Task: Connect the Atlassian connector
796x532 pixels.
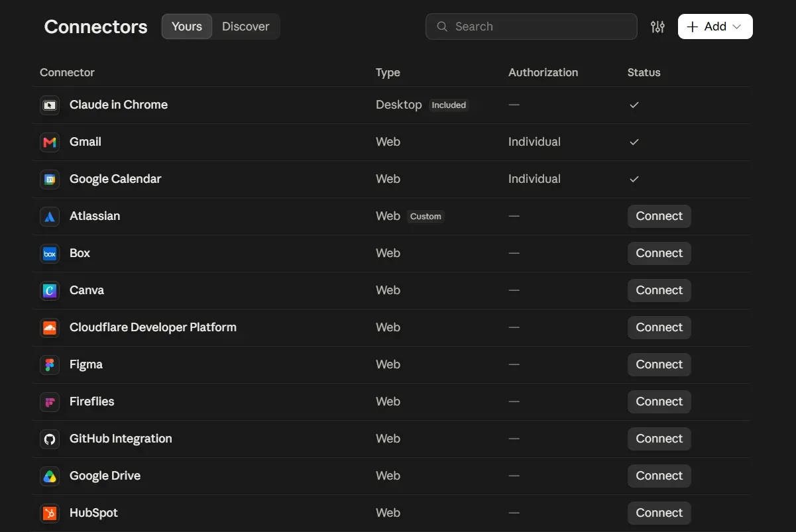Action: point(659,216)
